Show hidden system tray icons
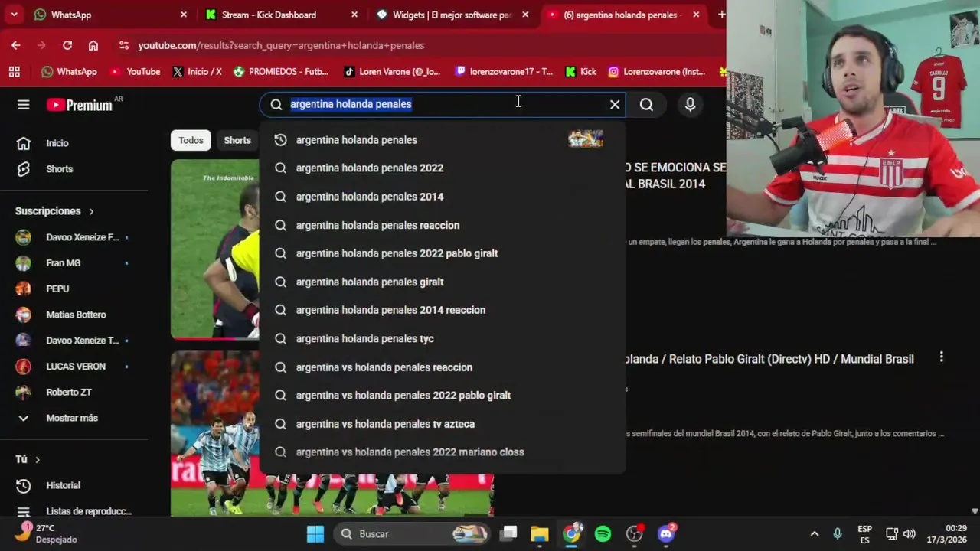Viewport: 980px width, 551px height. coord(814,533)
